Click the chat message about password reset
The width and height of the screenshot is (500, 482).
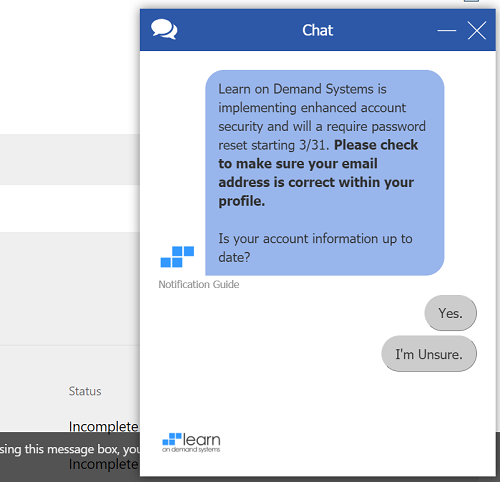(325, 173)
